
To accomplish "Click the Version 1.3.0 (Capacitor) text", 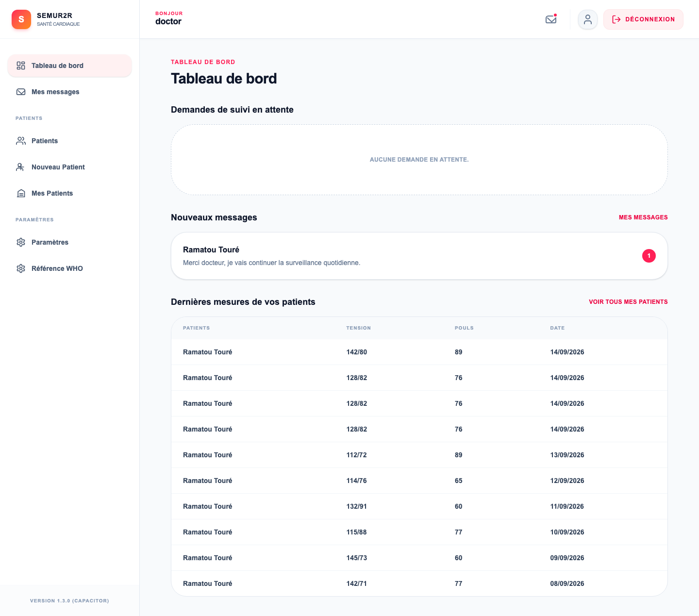I will pos(69,601).
